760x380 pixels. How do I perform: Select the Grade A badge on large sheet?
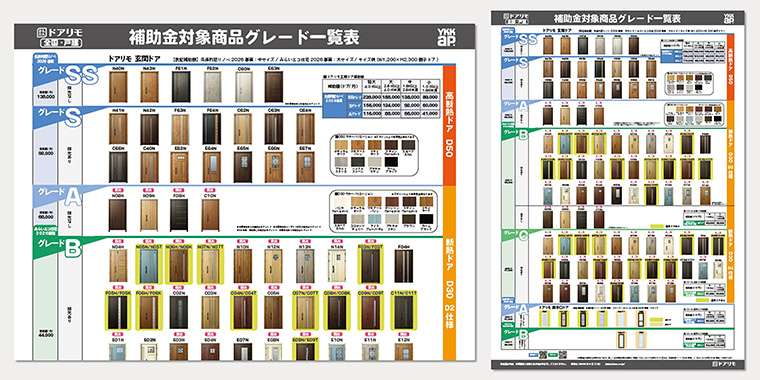coord(57,197)
